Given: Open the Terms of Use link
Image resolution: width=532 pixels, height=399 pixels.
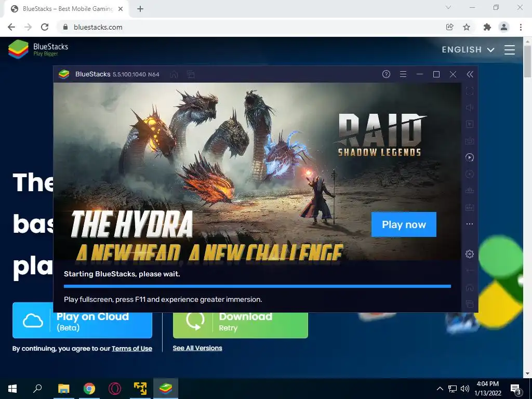Looking at the screenshot, I should pos(131,349).
